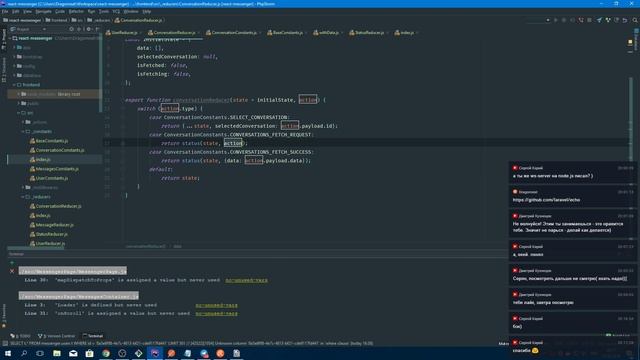Toggle the Project side tool window button
Image resolution: width=640 pixels, height=360 pixels.
pyautogui.click(x=4, y=39)
